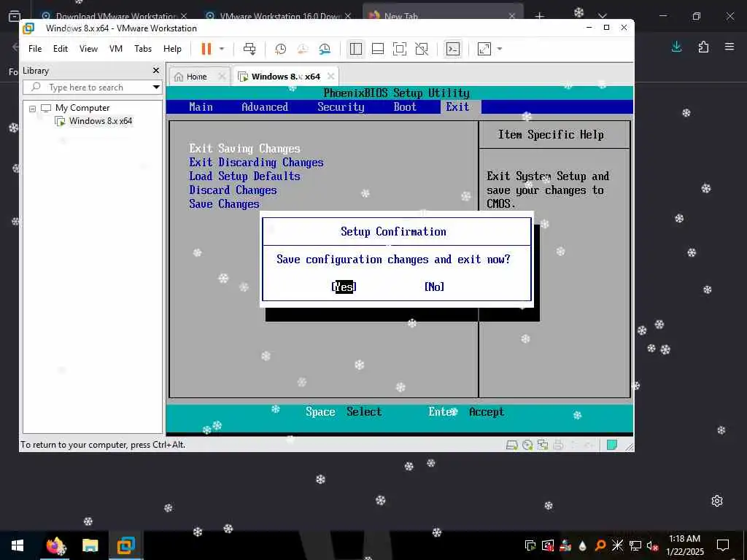Open the File menu
747x560 pixels.
coord(35,49)
